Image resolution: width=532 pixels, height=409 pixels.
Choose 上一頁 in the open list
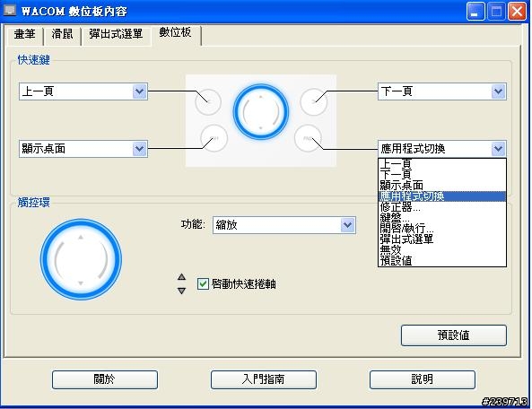[442, 164]
